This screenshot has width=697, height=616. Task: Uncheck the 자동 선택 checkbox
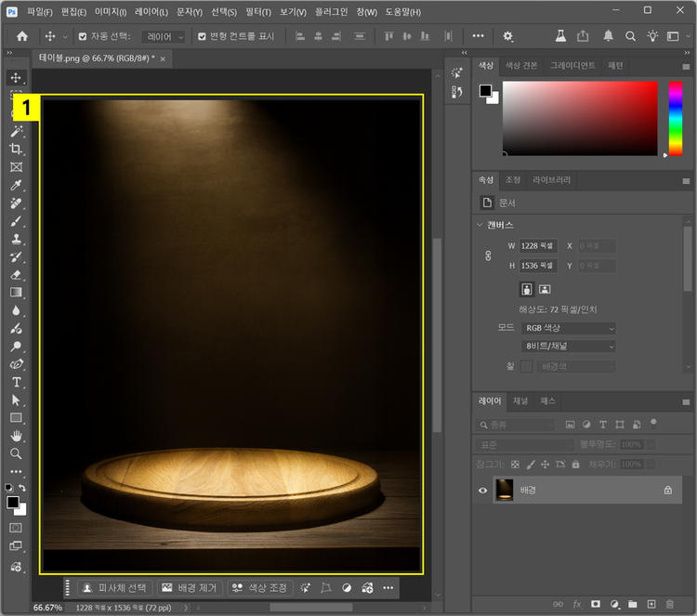[83, 36]
